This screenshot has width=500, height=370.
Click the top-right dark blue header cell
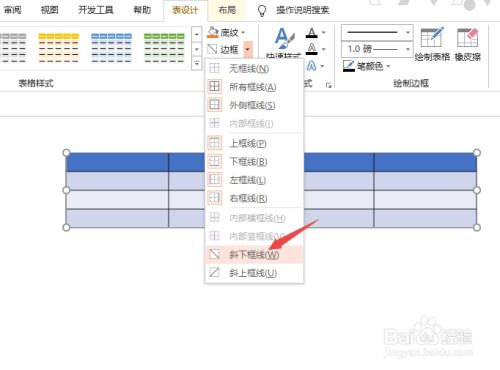(x=425, y=162)
